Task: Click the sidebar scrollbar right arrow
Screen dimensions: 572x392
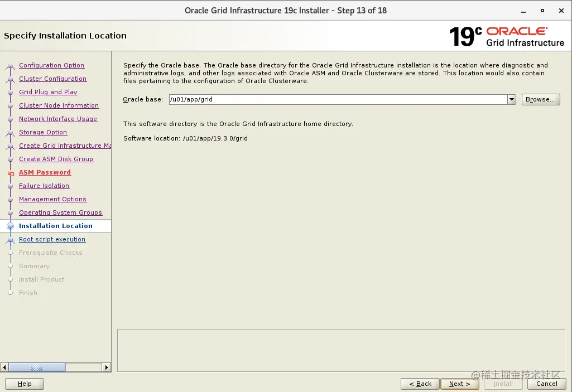Action: click(x=107, y=367)
